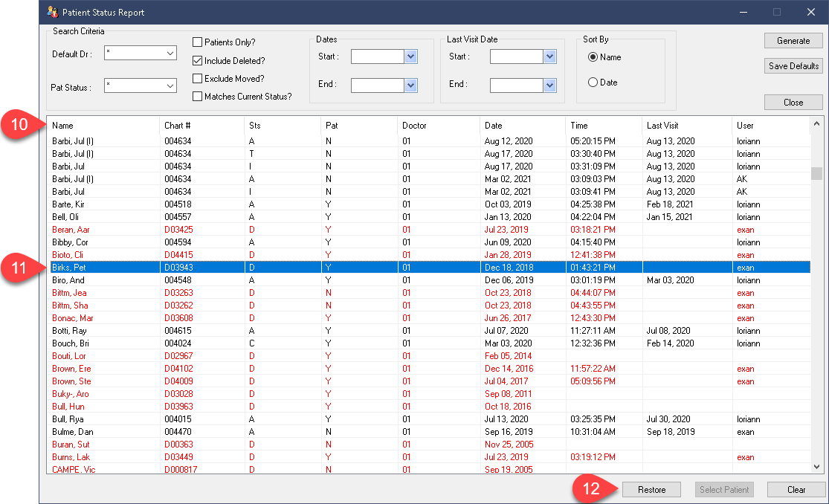Select the Bull, Hun row
Screen dimensions: 829x504
click(x=430, y=407)
